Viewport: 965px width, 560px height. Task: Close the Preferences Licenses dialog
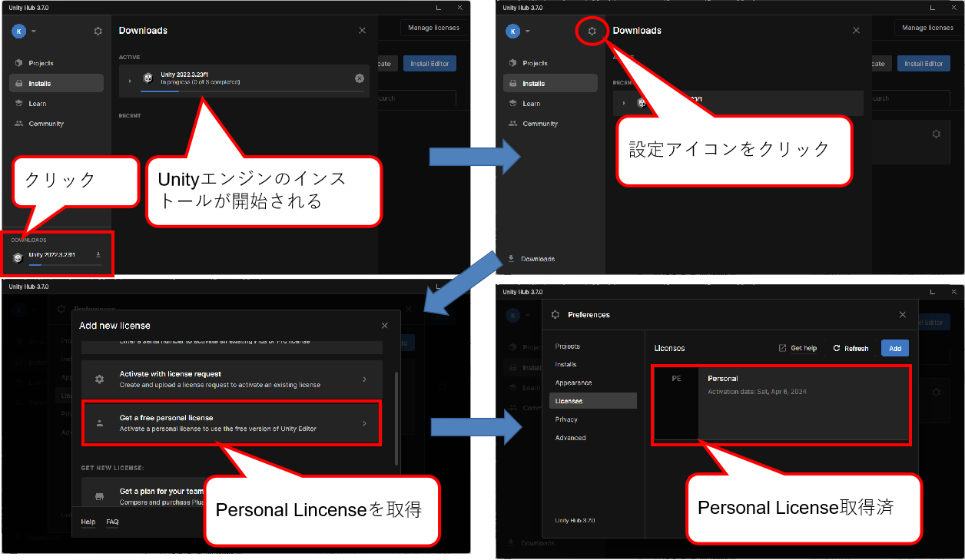(903, 315)
